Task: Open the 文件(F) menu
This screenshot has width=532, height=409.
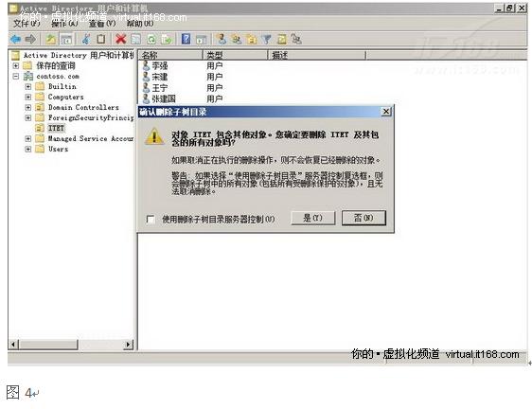Action: [27, 24]
